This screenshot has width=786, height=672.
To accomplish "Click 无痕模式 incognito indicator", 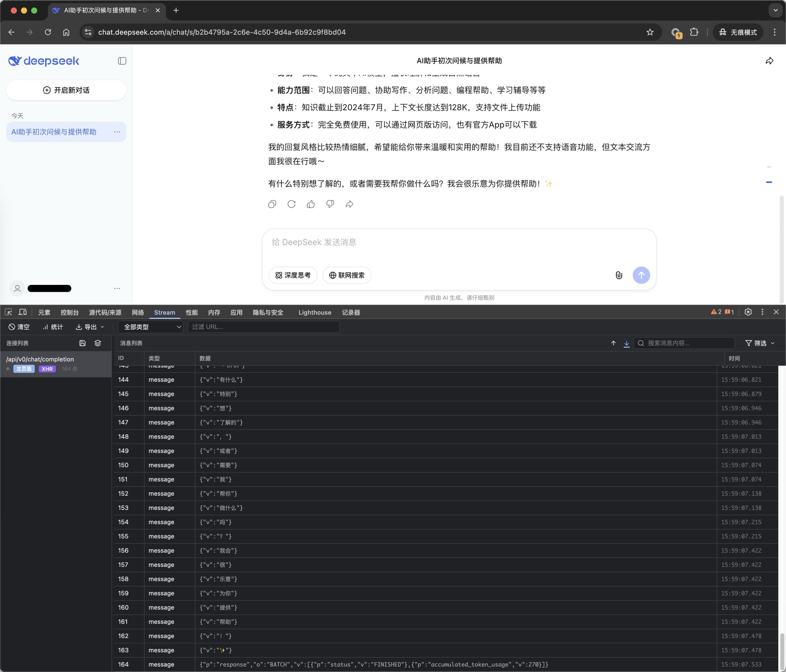I will [738, 32].
